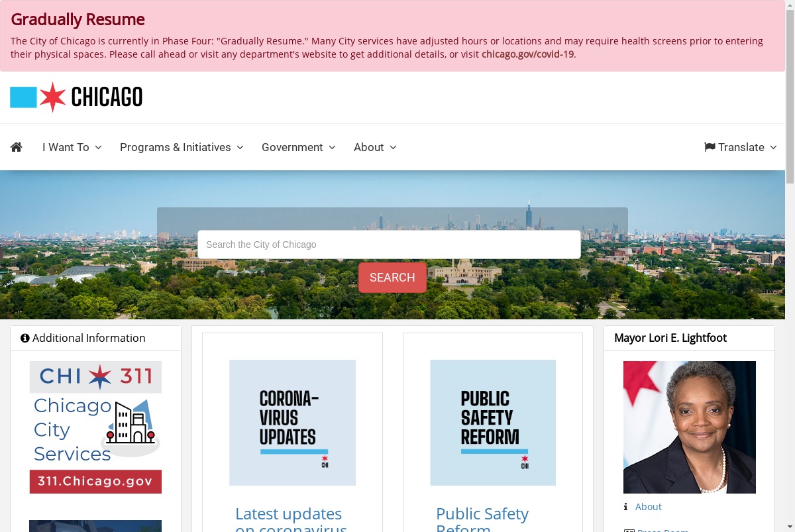Open the chicago.gov/covid-19 link
This screenshot has width=795, height=532.
point(527,54)
